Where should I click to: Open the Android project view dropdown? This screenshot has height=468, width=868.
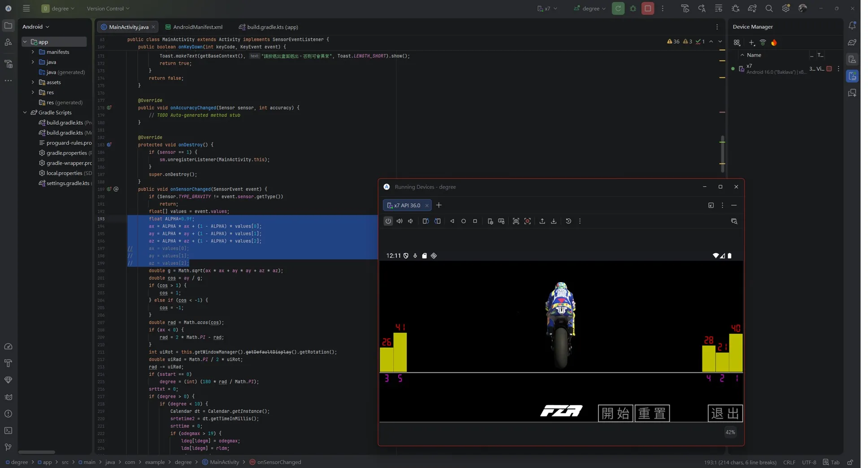(36, 27)
